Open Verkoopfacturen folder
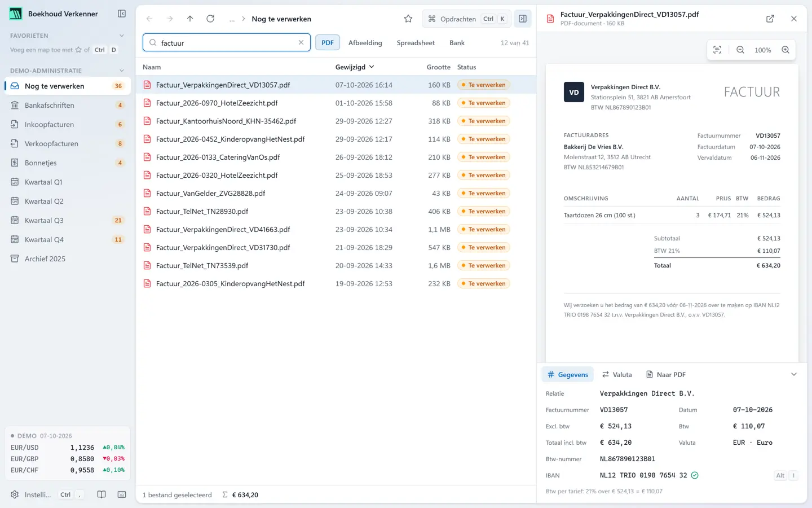 click(x=68, y=143)
